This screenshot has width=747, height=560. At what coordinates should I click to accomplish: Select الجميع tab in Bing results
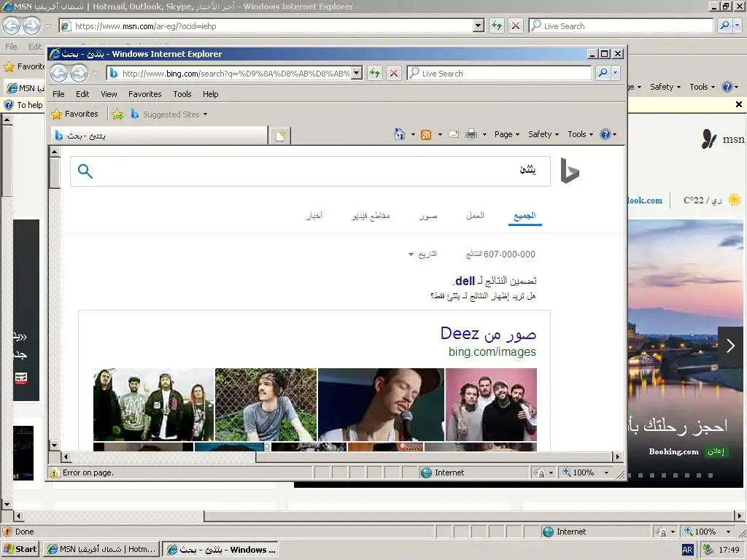(x=525, y=216)
